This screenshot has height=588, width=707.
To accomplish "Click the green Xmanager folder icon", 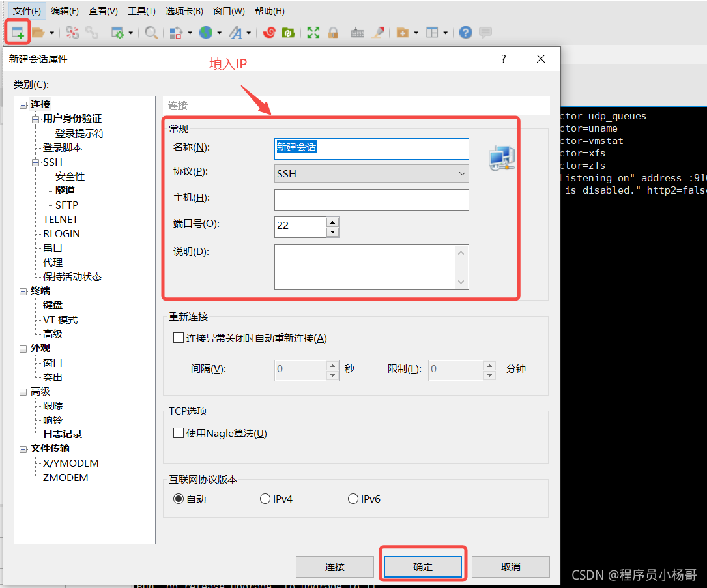I will coord(288,33).
